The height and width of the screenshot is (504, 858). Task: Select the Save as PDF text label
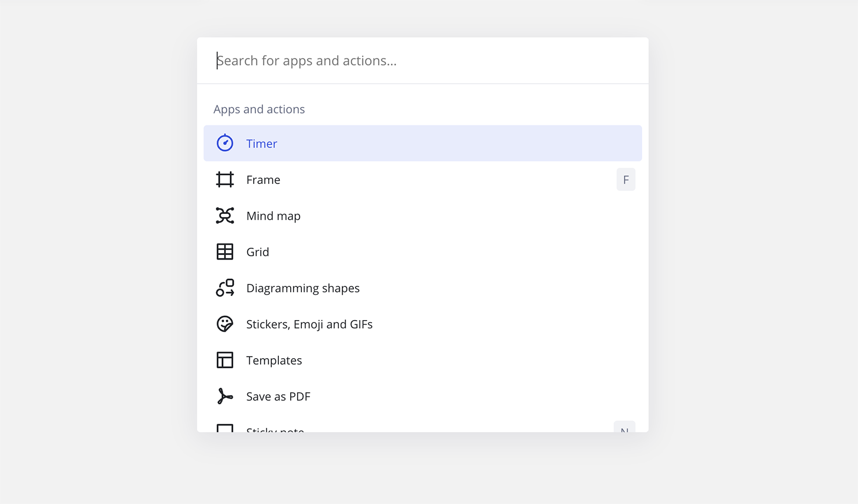(x=278, y=397)
